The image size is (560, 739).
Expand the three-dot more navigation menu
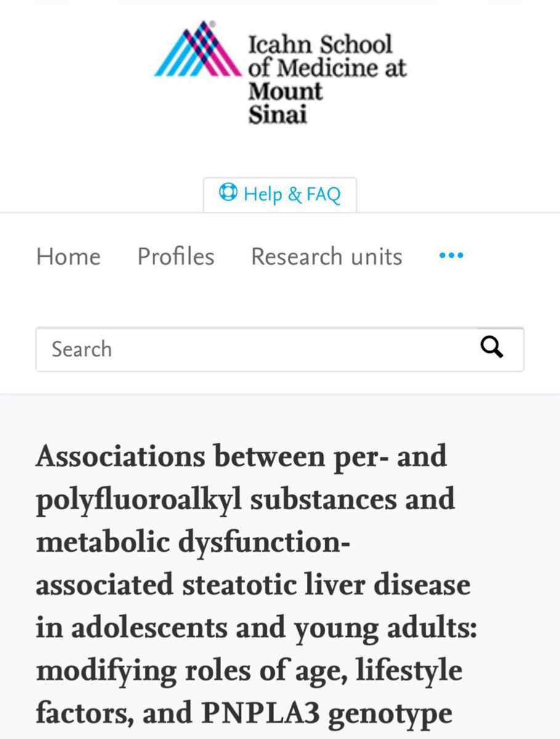tap(452, 256)
